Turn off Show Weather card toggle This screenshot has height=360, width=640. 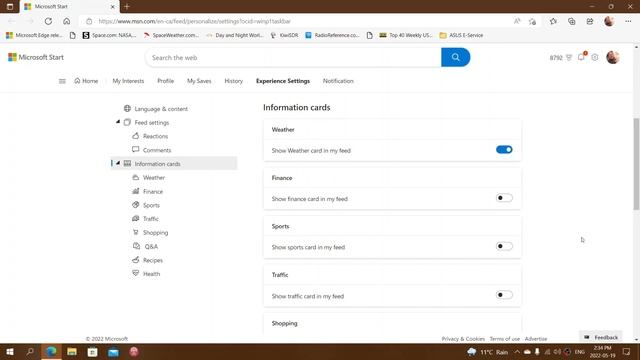(504, 150)
